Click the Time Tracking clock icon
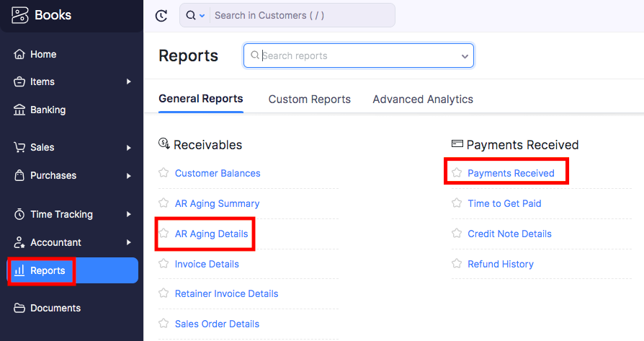 pos(19,214)
